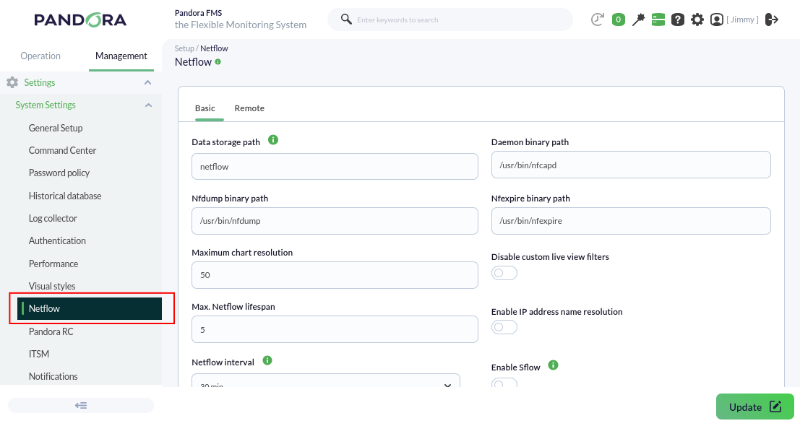Open Pandora RC settings
The width and height of the screenshot is (800, 426).
click(51, 332)
